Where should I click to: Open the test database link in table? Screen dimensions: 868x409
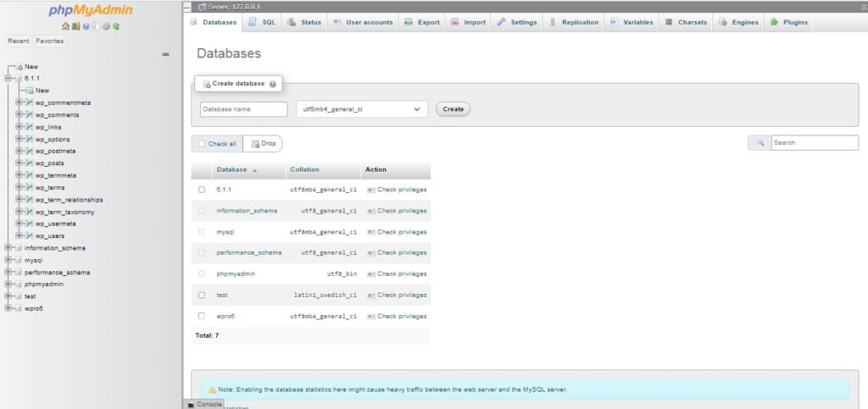222,296
